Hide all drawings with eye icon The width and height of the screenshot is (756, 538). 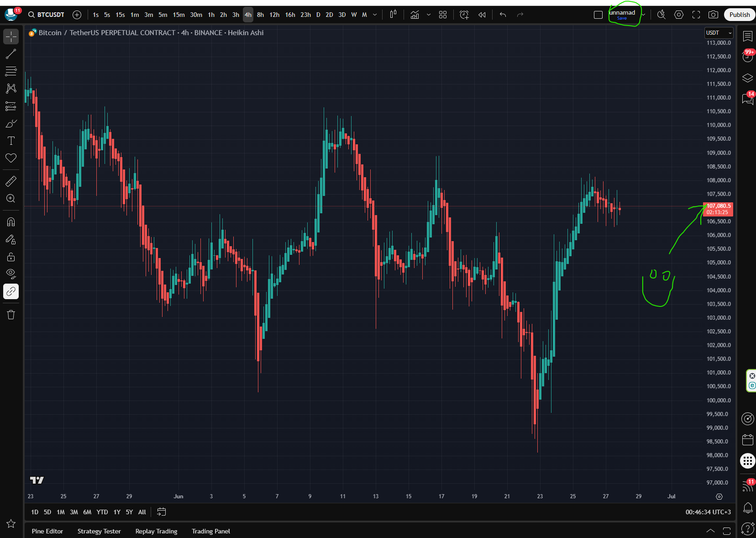pos(11,274)
